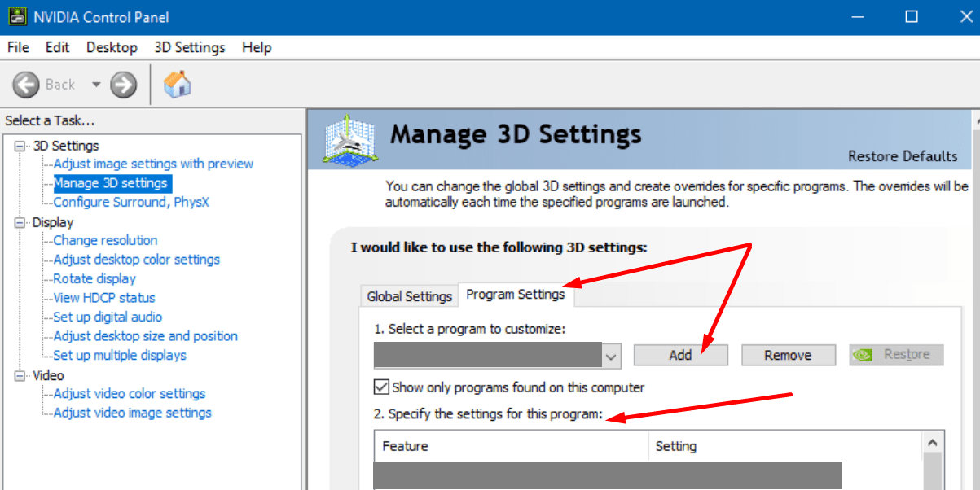Collapse the Video tree node
The image size is (980, 490).
[20, 375]
